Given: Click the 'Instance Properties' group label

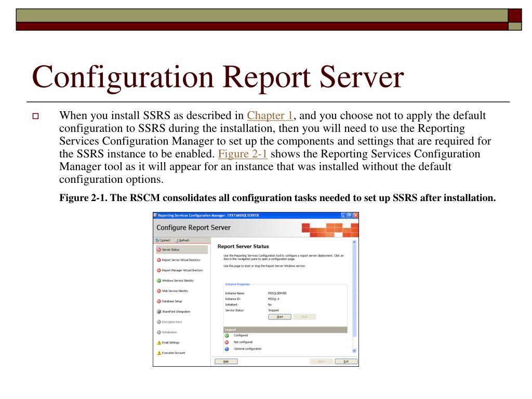Looking at the screenshot, I should 237,284.
